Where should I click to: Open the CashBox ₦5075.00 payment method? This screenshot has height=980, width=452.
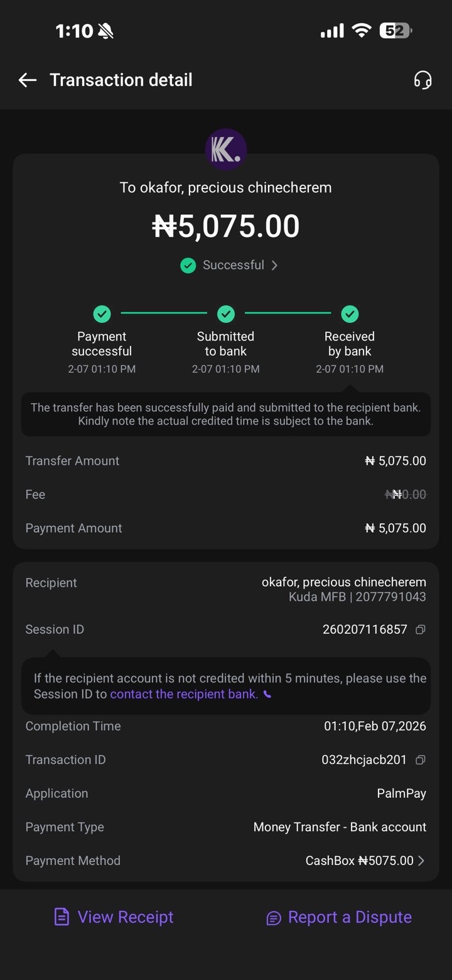(x=359, y=861)
